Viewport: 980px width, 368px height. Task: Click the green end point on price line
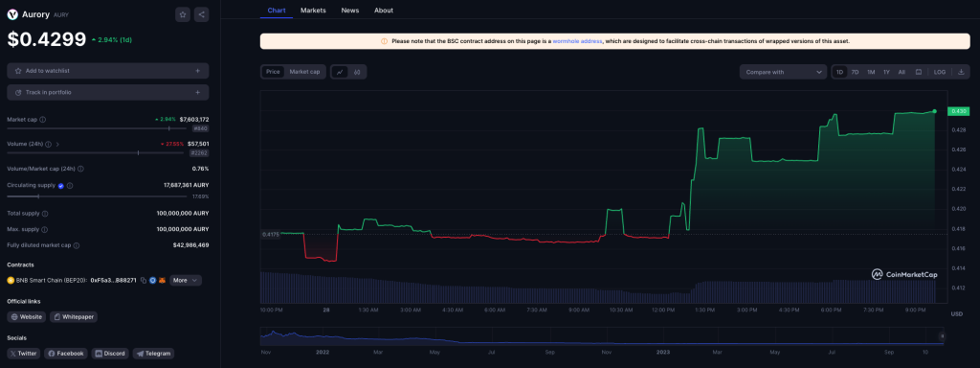click(934, 111)
